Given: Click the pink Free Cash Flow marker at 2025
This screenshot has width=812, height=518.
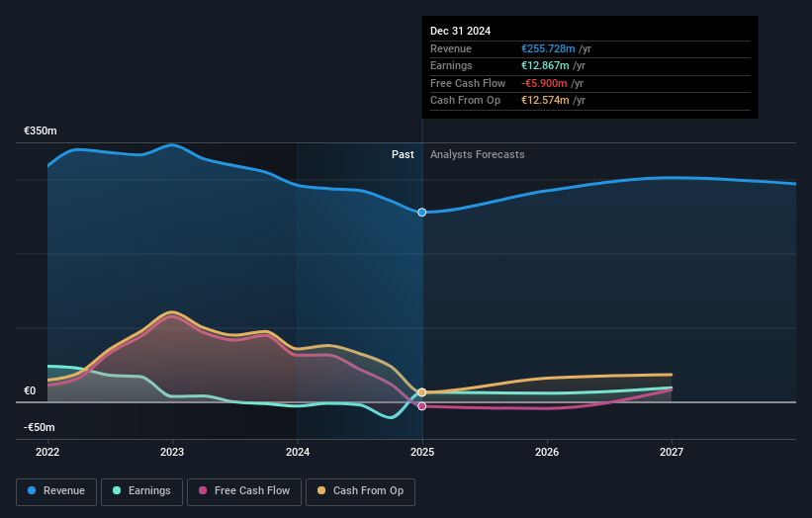Looking at the screenshot, I should [422, 406].
